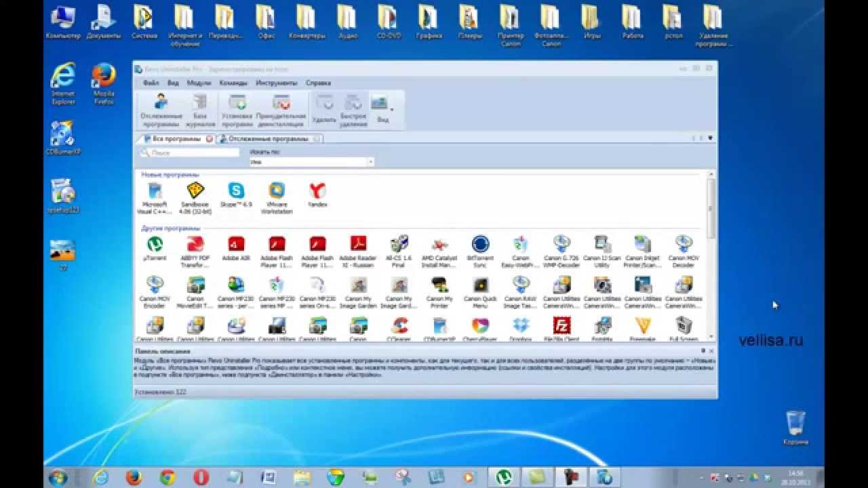Viewport: 868px width, 488px height.
Task: Select Canon MOV Encoder program
Action: (x=155, y=293)
